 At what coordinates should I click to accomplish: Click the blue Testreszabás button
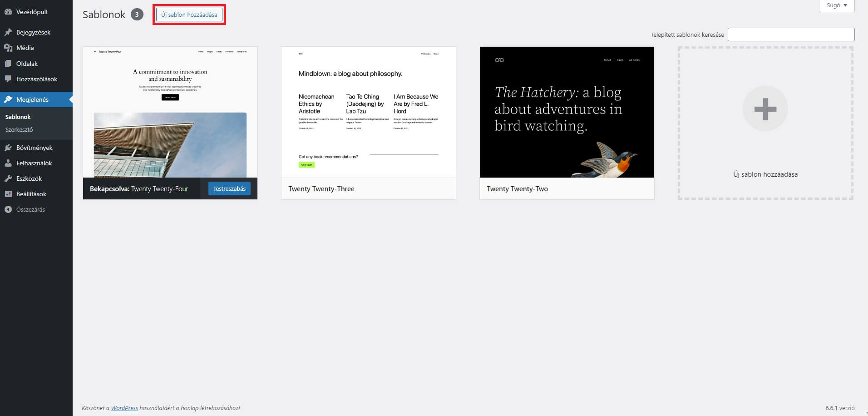229,188
